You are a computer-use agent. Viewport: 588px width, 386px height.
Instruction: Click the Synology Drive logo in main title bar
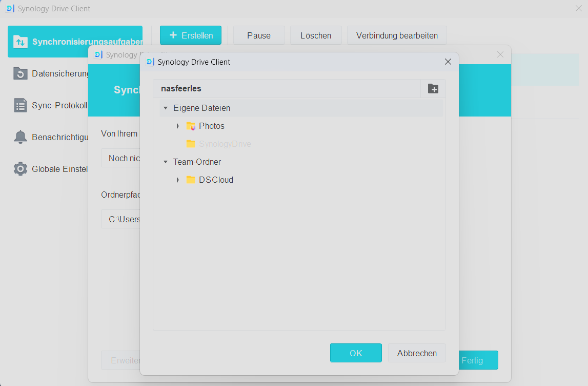point(10,9)
